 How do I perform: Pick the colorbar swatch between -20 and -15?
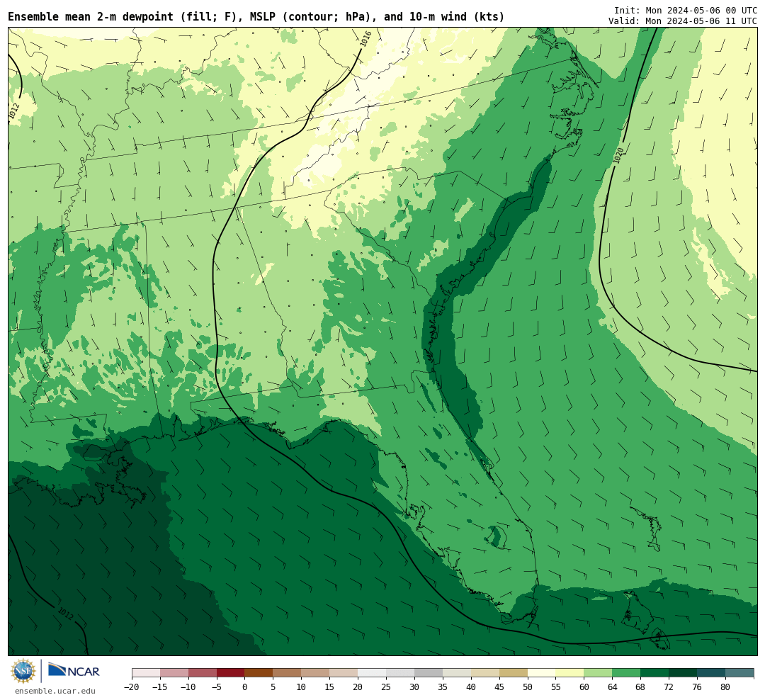coord(146,672)
